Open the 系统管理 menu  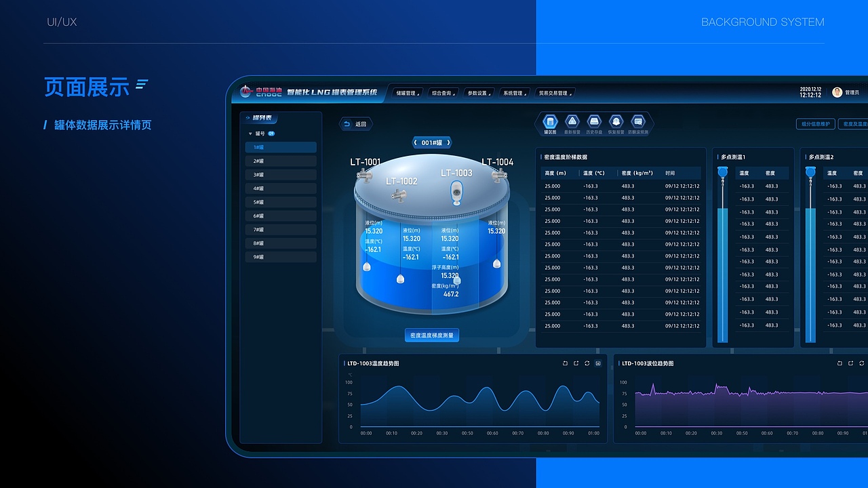coord(514,93)
